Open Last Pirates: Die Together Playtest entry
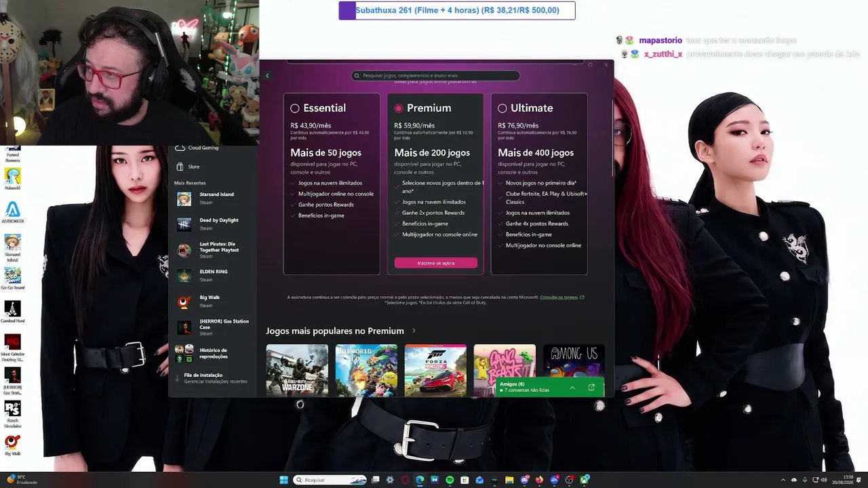This screenshot has width=868, height=488. [x=212, y=250]
